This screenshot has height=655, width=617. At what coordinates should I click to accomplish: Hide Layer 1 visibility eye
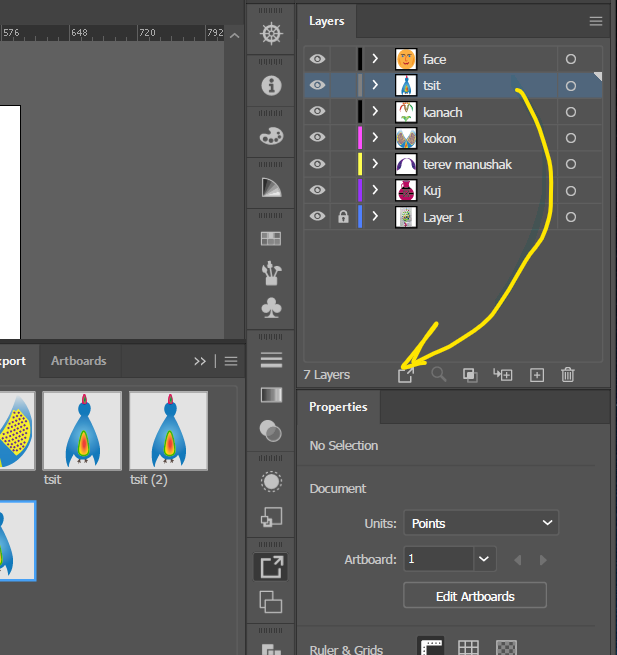(x=317, y=216)
